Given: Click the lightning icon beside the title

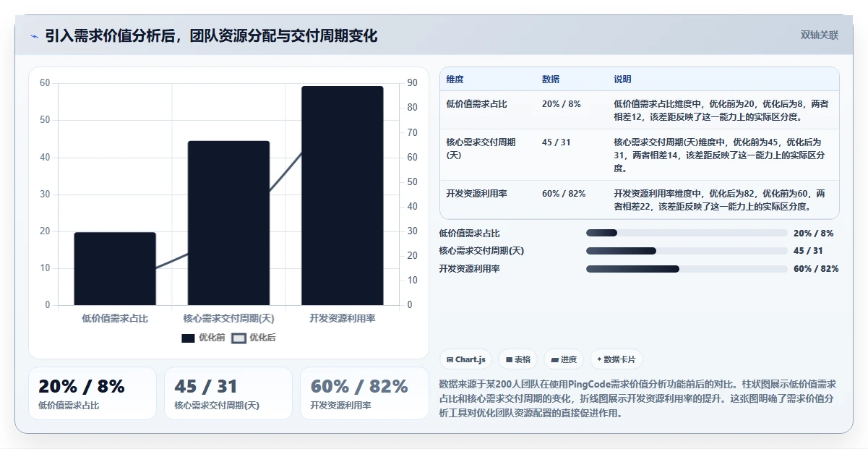Looking at the screenshot, I should (x=34, y=36).
